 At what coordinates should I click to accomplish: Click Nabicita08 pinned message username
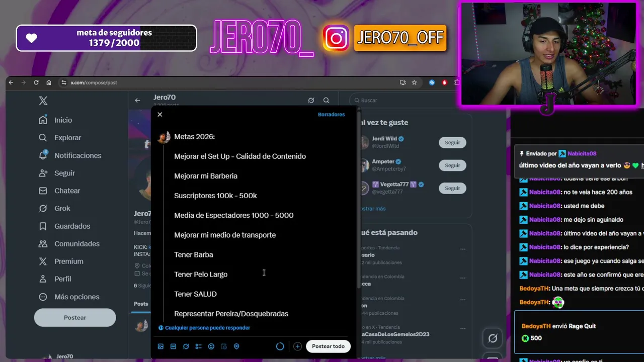coord(582,154)
